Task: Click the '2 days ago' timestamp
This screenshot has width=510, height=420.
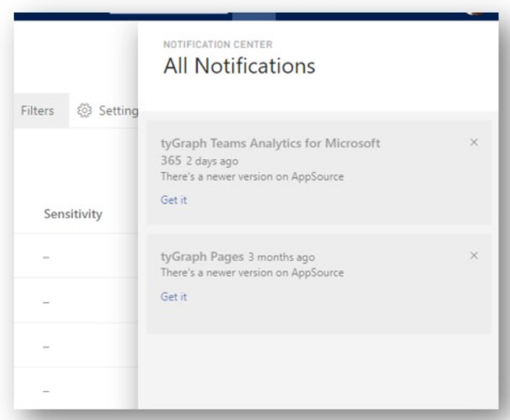Action: point(212,161)
